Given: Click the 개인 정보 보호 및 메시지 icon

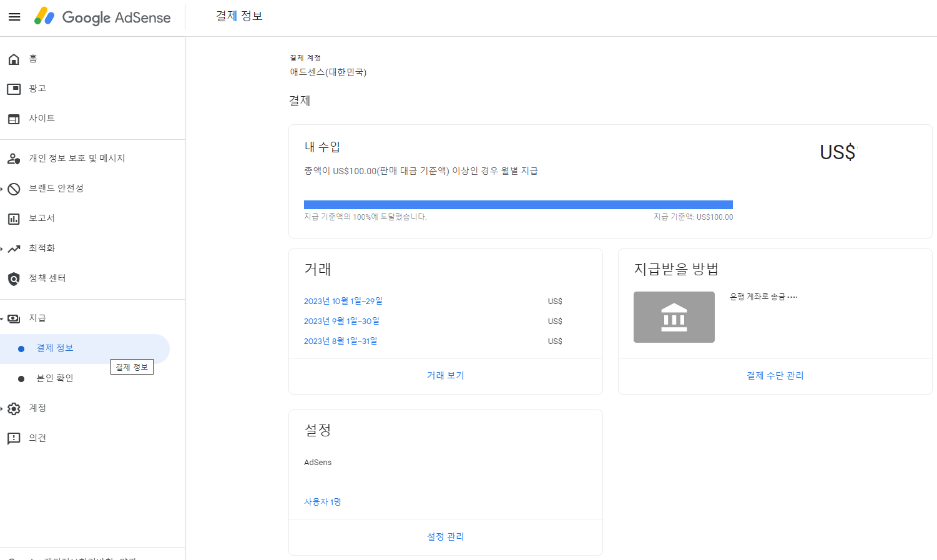Looking at the screenshot, I should click(14, 159).
